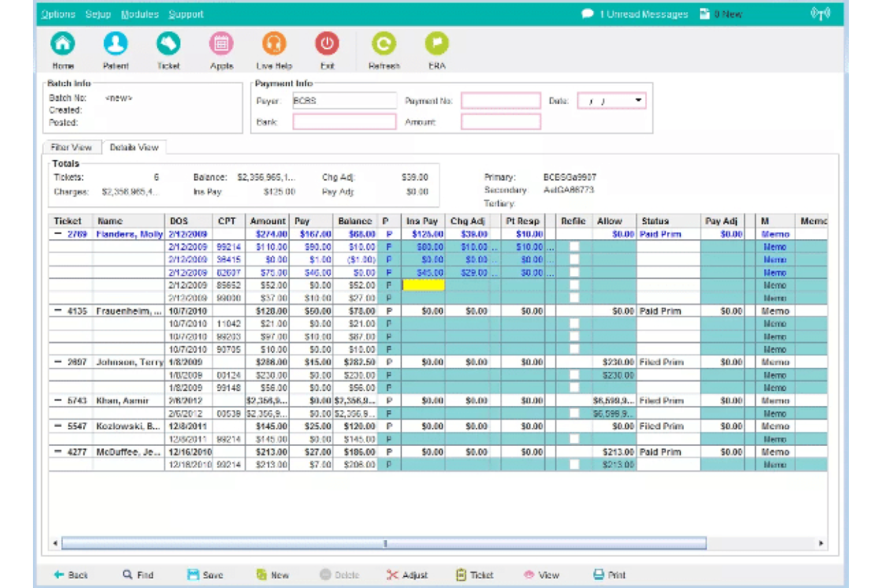This screenshot has height=588, width=882.
Task: Click the scrollbar left arrow
Action: (55, 543)
